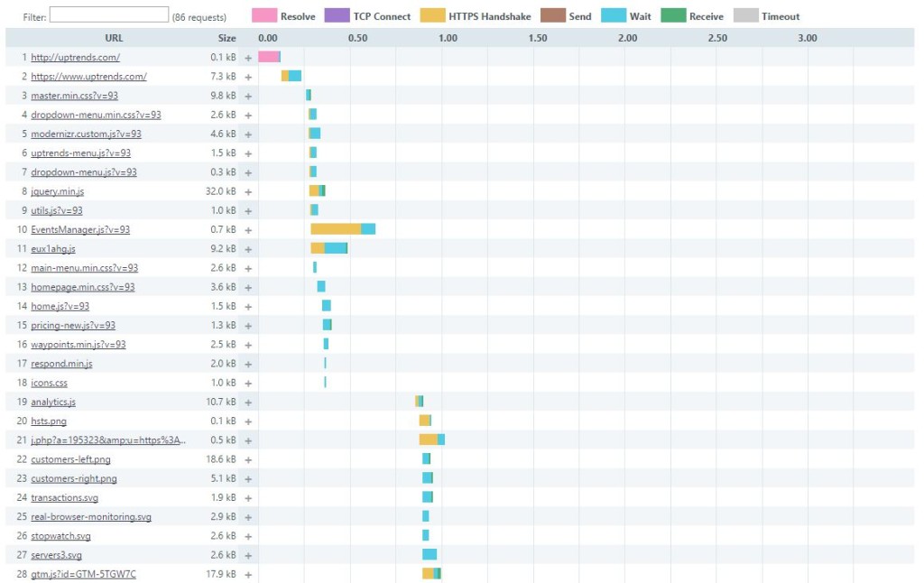The image size is (924, 583).
Task: Sort requests by the Size column header
Action: click(x=227, y=38)
